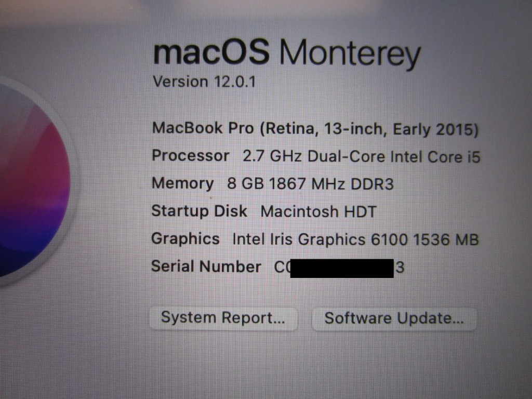Click the 1536 MB graphics memory value
Screen dimensions: 532x399
(x=445, y=240)
